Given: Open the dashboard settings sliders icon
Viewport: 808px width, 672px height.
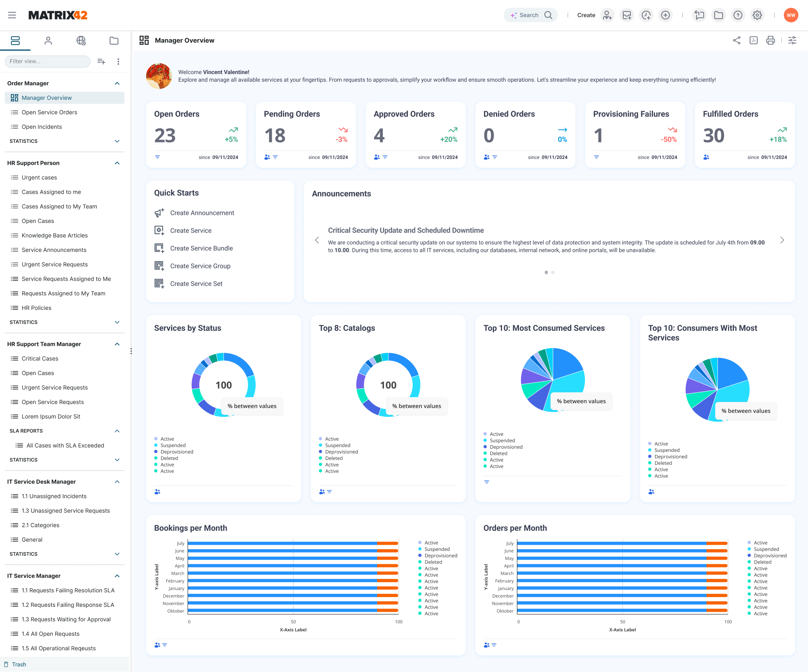Looking at the screenshot, I should point(792,40).
